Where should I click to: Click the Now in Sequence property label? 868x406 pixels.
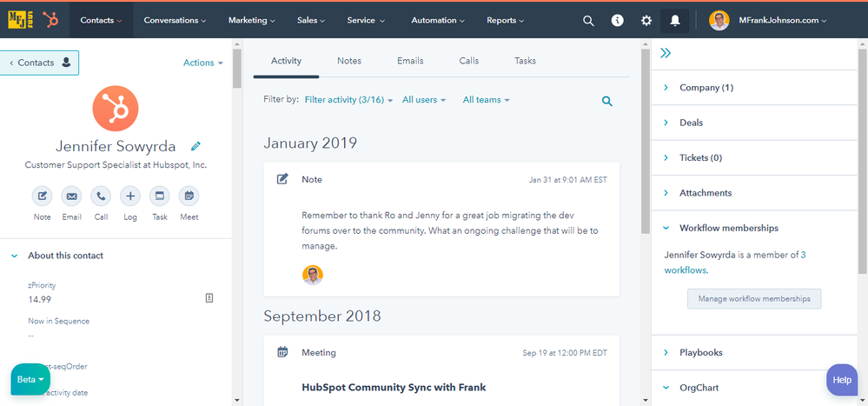59,322
